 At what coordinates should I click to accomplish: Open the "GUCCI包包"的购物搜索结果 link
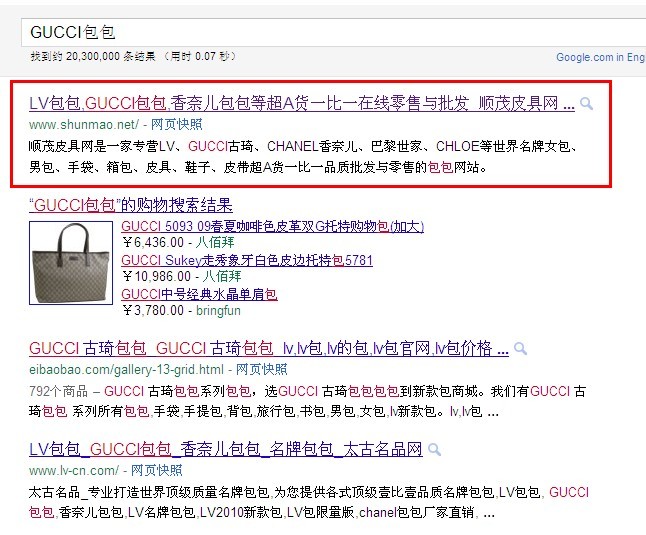coord(131,205)
